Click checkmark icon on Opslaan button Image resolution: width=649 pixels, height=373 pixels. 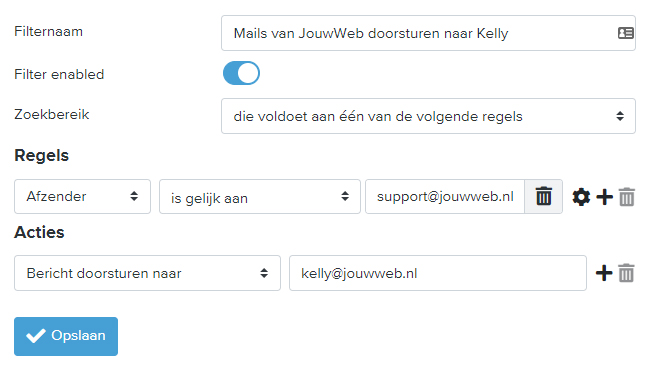pyautogui.click(x=36, y=336)
